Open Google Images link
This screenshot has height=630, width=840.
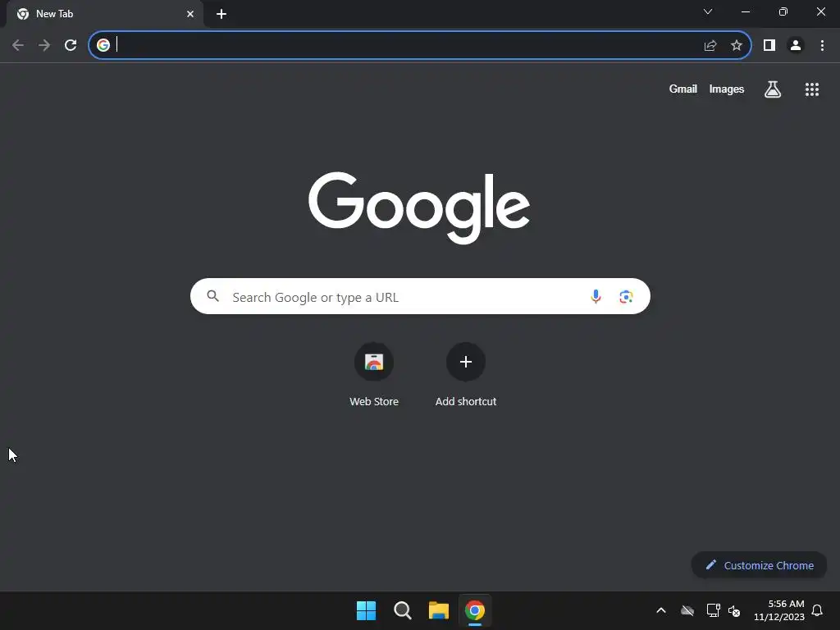point(727,89)
